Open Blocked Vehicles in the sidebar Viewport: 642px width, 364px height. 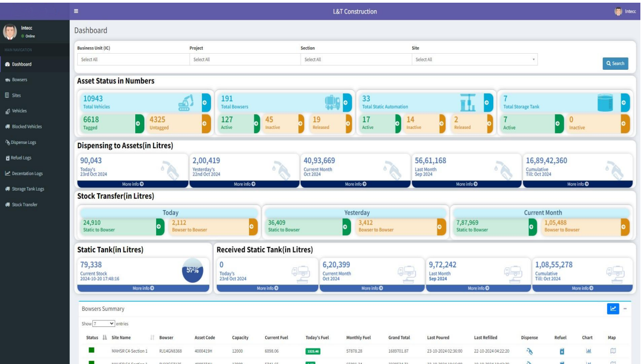[35, 127]
